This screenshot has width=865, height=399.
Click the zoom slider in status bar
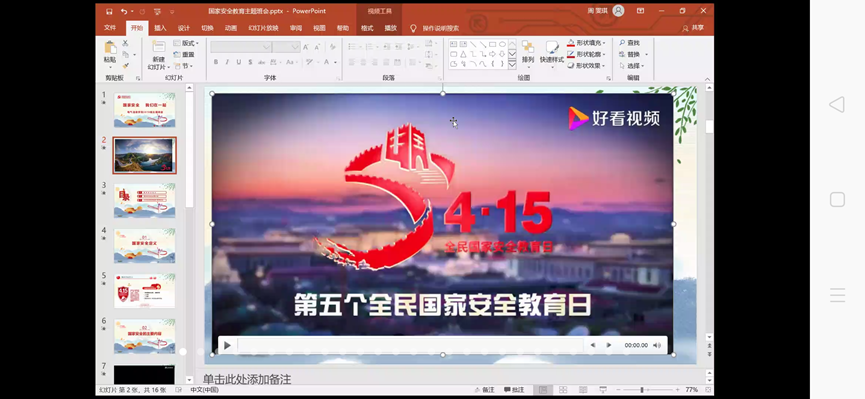click(642, 390)
